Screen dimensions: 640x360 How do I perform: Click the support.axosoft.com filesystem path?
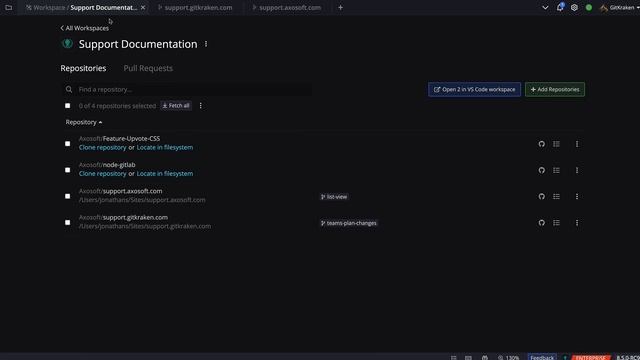(142, 200)
